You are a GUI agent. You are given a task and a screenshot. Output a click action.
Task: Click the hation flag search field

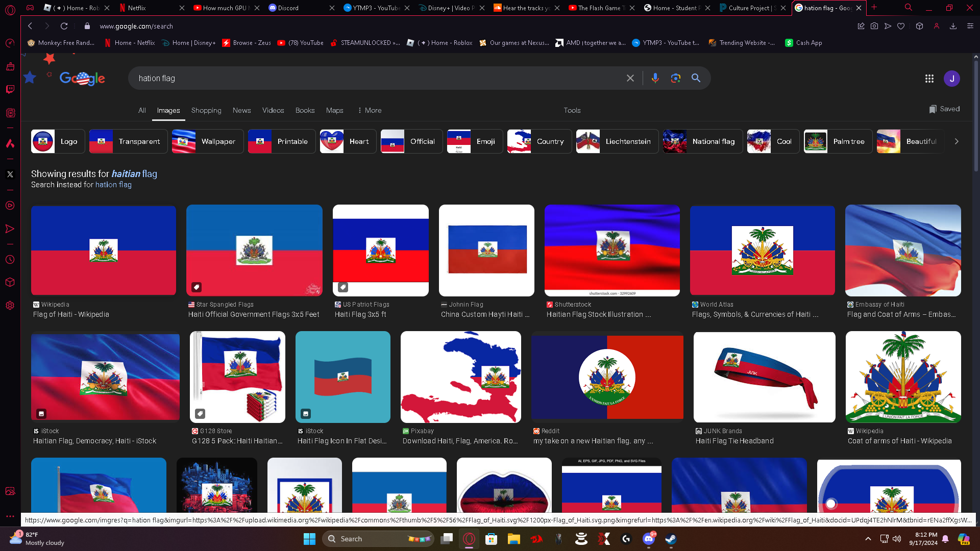click(x=357, y=78)
